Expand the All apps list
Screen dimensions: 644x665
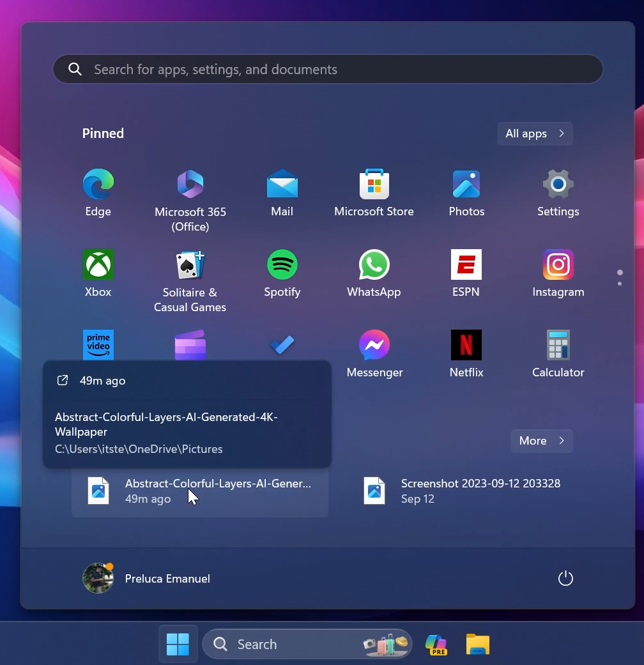tap(535, 134)
